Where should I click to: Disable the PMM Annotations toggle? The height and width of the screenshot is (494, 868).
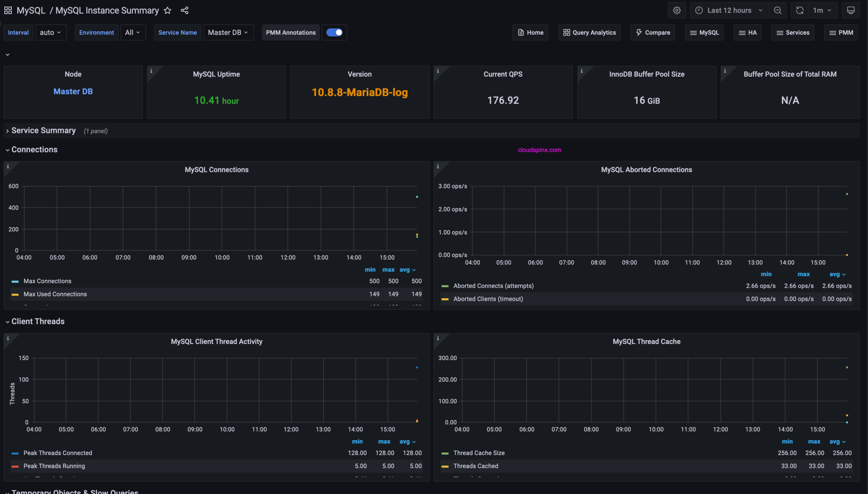click(x=334, y=32)
